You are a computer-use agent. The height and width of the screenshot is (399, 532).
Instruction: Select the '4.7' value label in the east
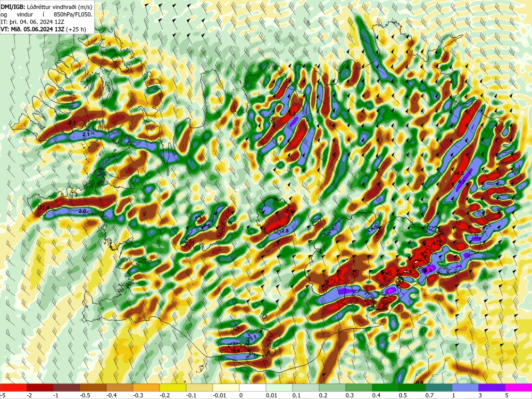[461, 182]
